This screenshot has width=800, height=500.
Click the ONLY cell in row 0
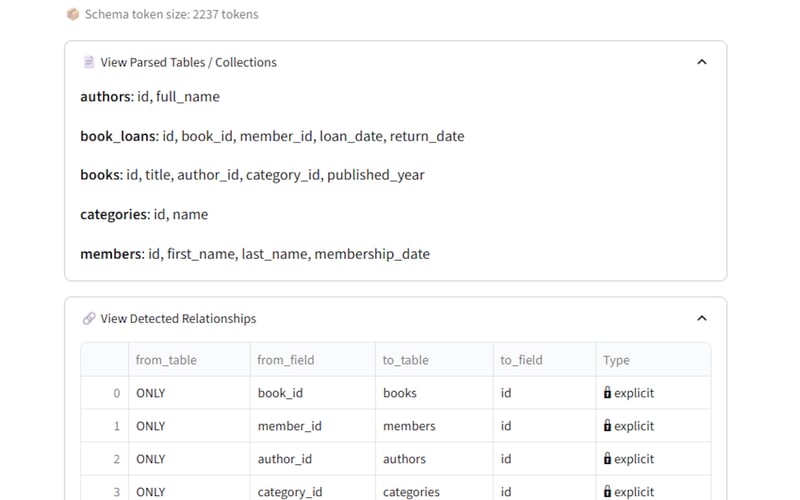pos(189,393)
